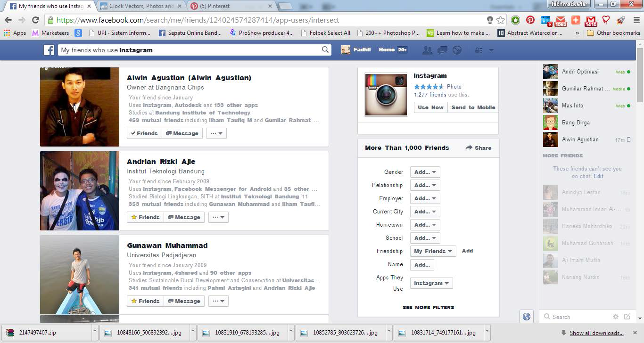Open more options for Alwin Agustian
The image size is (644, 343).
(x=216, y=133)
